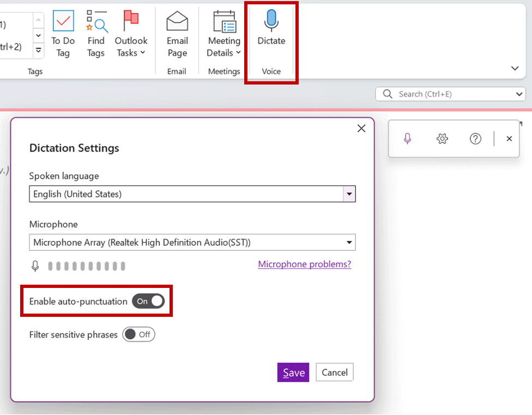This screenshot has height=415, width=532.
Task: Save the dictation settings
Action: 293,372
